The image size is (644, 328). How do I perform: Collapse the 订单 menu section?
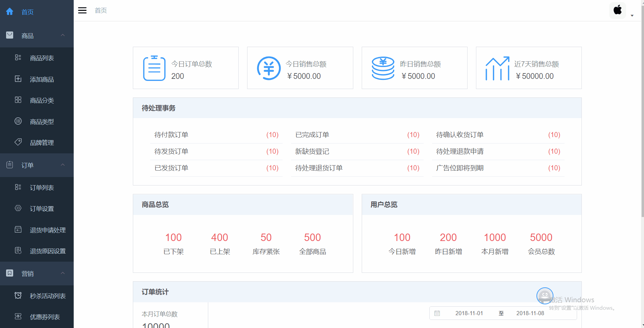62,165
